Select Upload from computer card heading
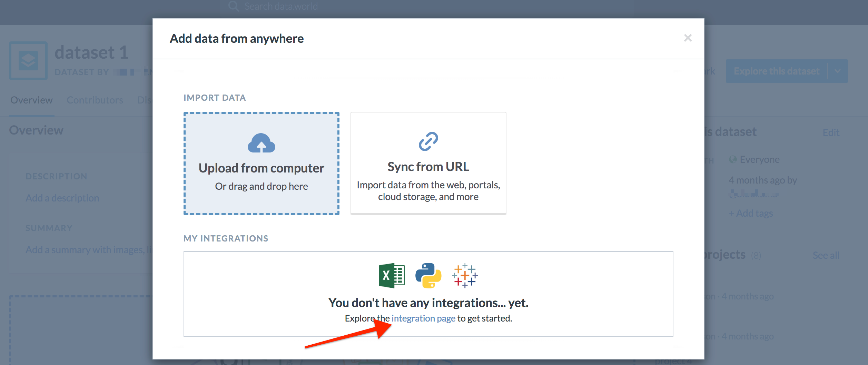The width and height of the screenshot is (868, 365). 262,168
